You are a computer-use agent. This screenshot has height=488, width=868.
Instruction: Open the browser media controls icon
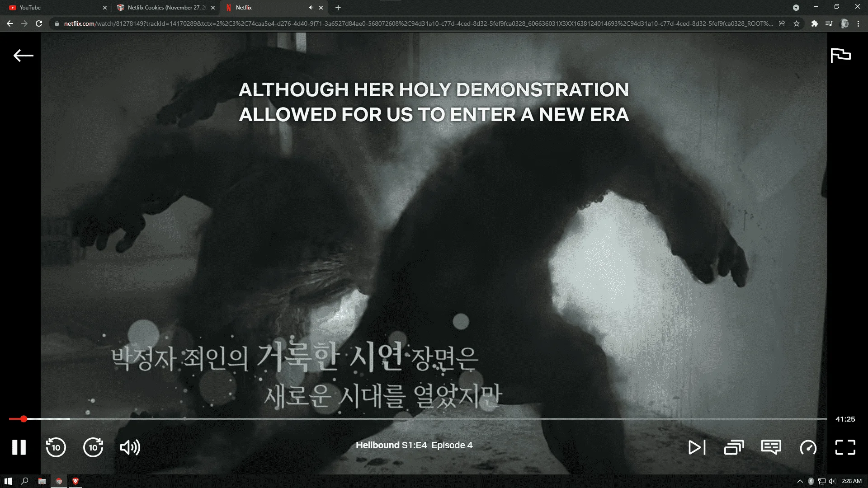(x=829, y=23)
